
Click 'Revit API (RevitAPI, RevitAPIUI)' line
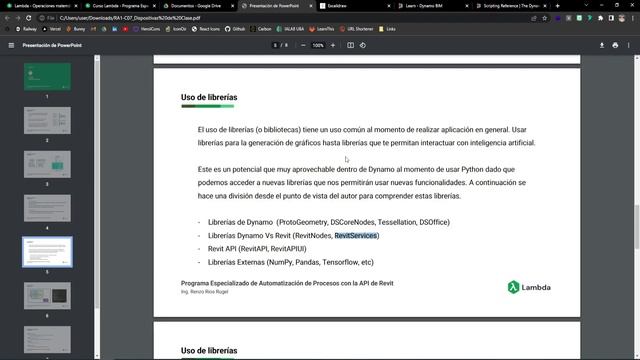pos(257,249)
